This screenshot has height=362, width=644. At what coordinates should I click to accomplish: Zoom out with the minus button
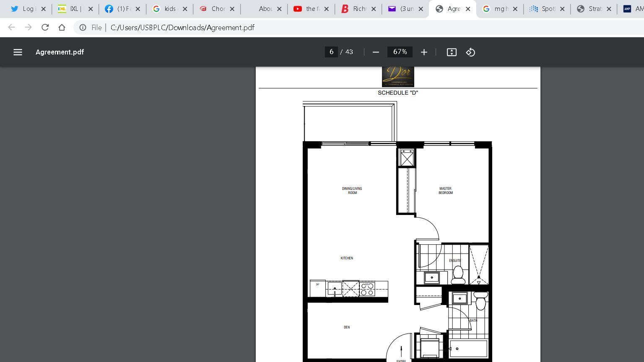[376, 52]
